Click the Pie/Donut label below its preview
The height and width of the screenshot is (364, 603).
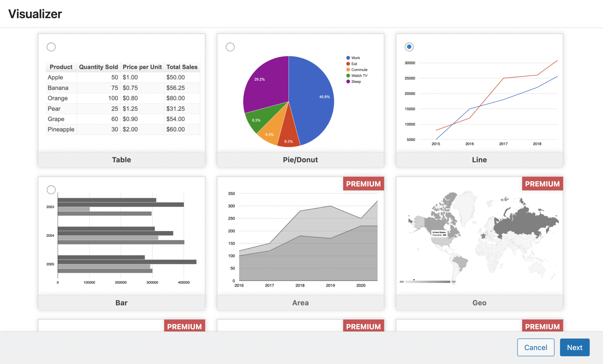click(300, 159)
